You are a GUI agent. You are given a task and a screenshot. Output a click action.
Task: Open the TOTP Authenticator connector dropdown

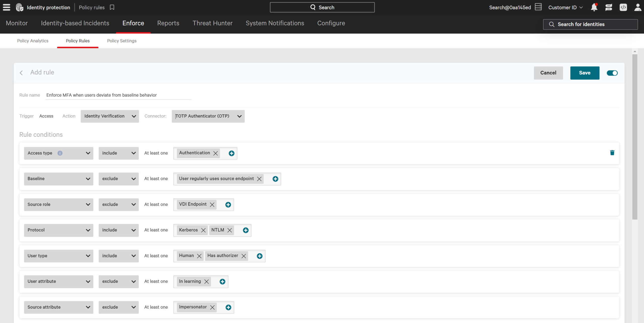pos(208,116)
